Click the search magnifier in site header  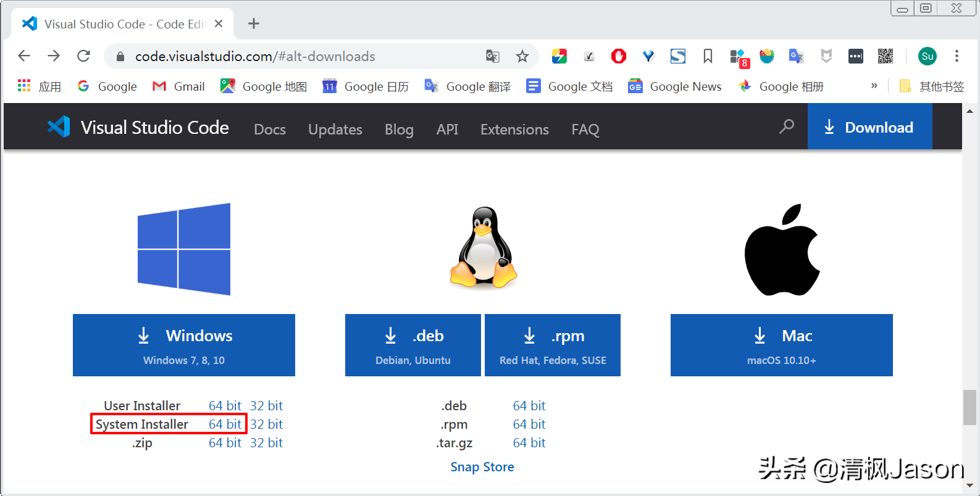[x=787, y=126]
